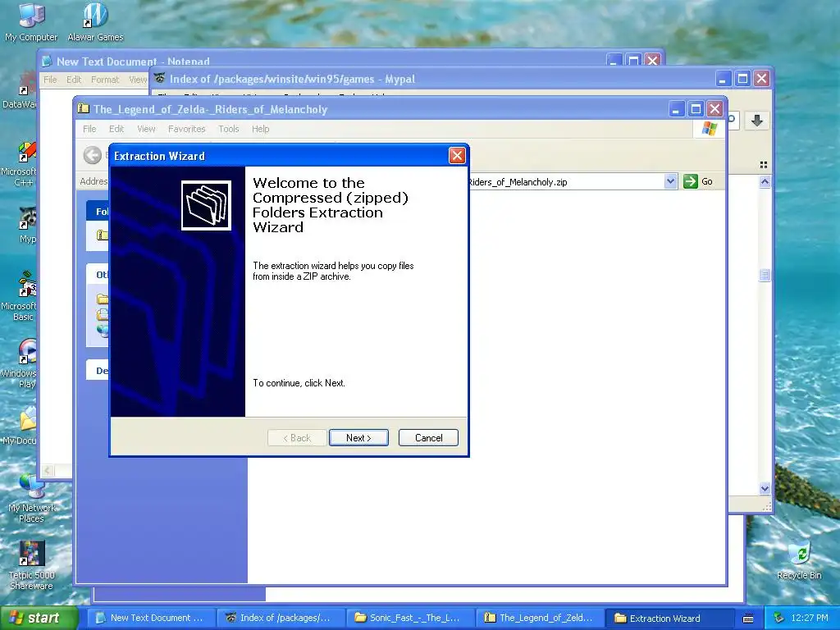Open Help menu in Zelda folder window
This screenshot has width=840, height=630.
tap(260, 129)
